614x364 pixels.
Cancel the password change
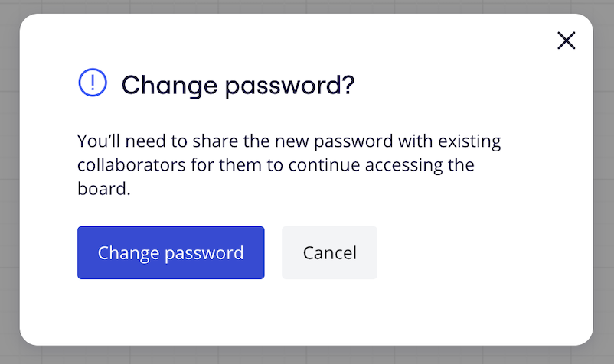[x=329, y=252]
